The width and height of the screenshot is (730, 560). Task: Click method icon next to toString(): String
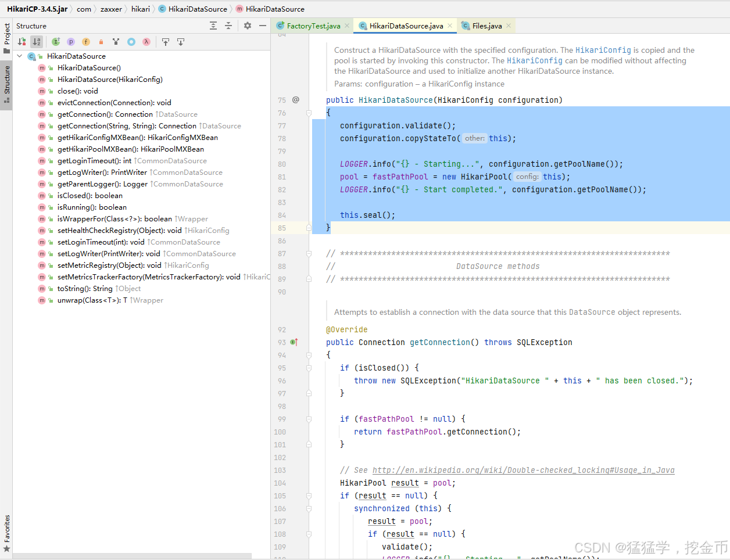[42, 289]
